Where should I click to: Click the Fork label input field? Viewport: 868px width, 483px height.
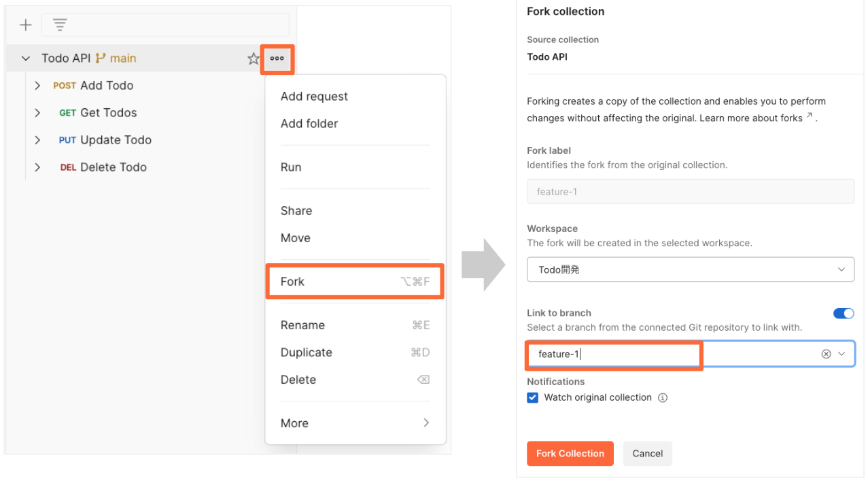pos(691,192)
